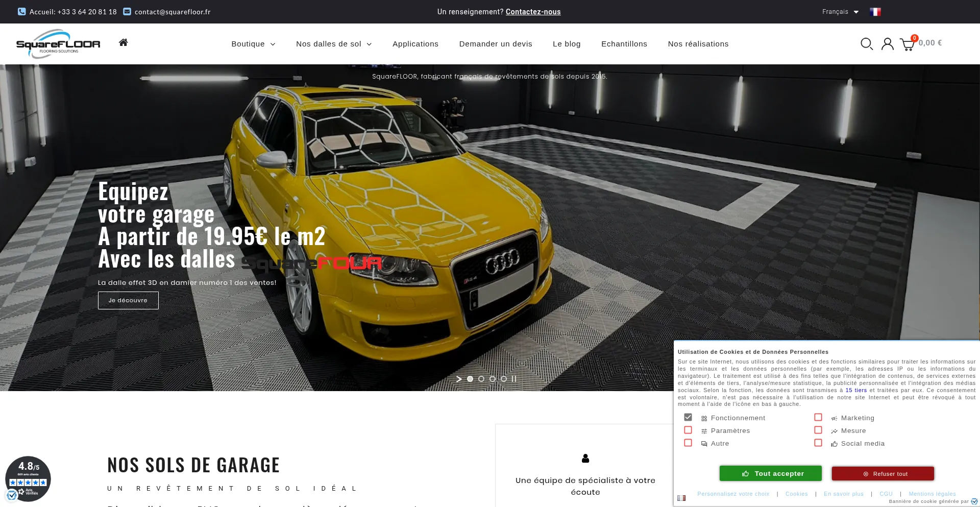Accept all cookies with Tout accepter
Image resolution: width=980 pixels, height=507 pixels.
tap(771, 473)
